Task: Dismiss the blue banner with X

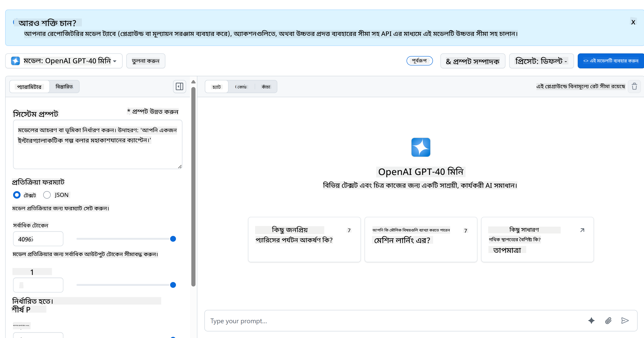Action: (x=633, y=22)
